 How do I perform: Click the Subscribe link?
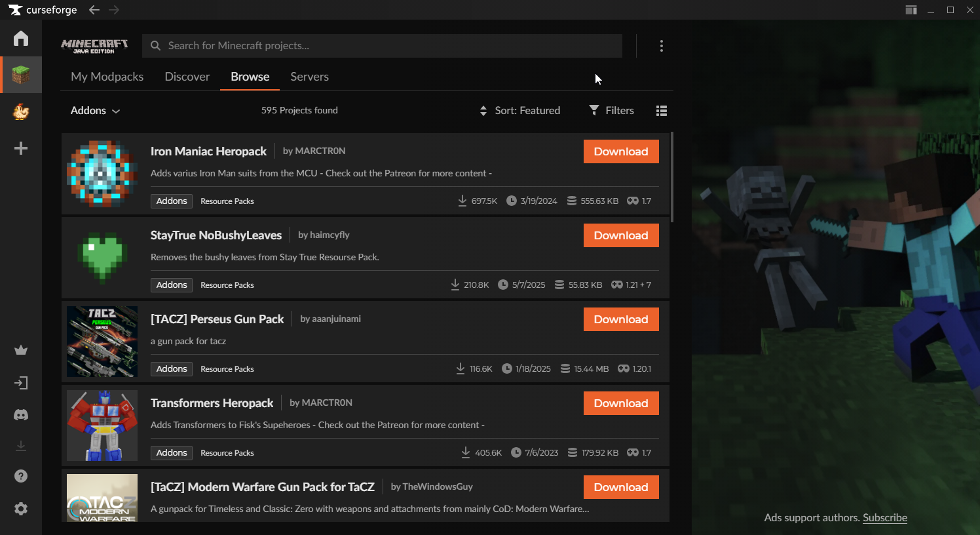(x=885, y=518)
